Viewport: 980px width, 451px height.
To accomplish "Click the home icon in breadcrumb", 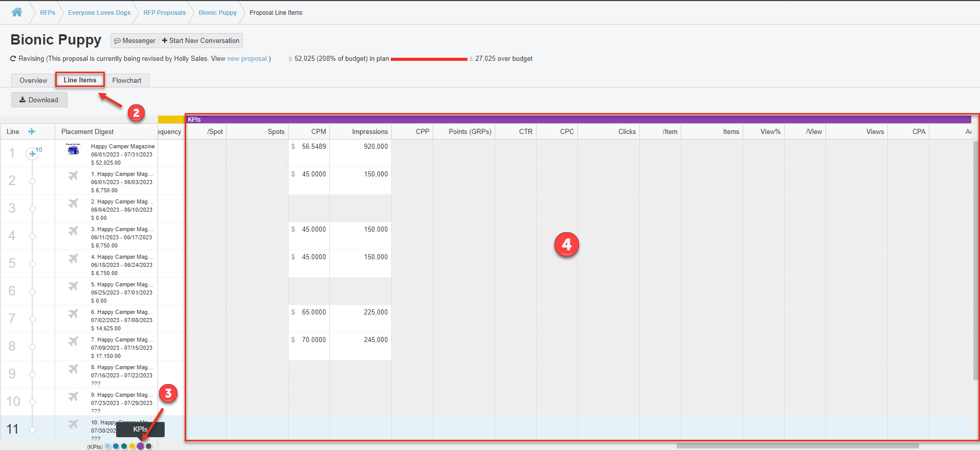I will click(x=17, y=12).
